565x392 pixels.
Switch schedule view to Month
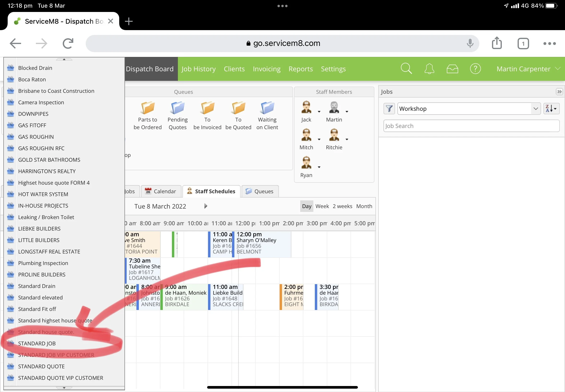coord(364,206)
